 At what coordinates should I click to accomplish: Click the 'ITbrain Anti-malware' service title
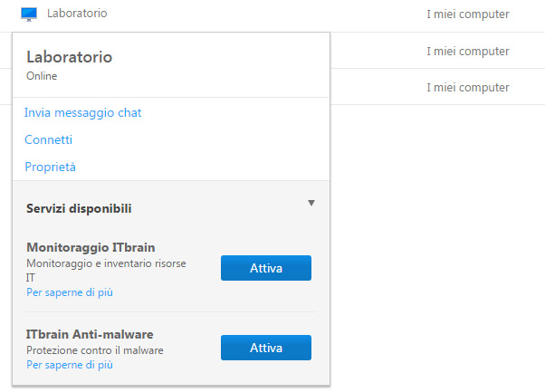coord(90,334)
